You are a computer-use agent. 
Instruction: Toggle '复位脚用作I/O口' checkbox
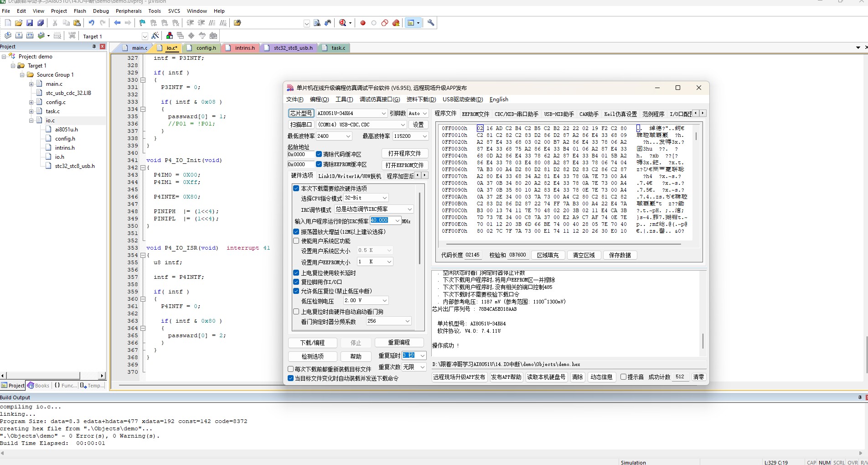click(296, 282)
